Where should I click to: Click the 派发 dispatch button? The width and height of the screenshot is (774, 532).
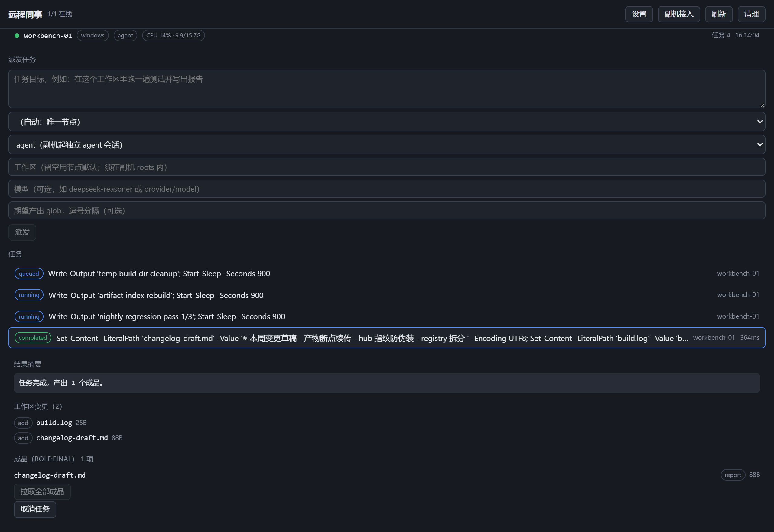pos(22,232)
